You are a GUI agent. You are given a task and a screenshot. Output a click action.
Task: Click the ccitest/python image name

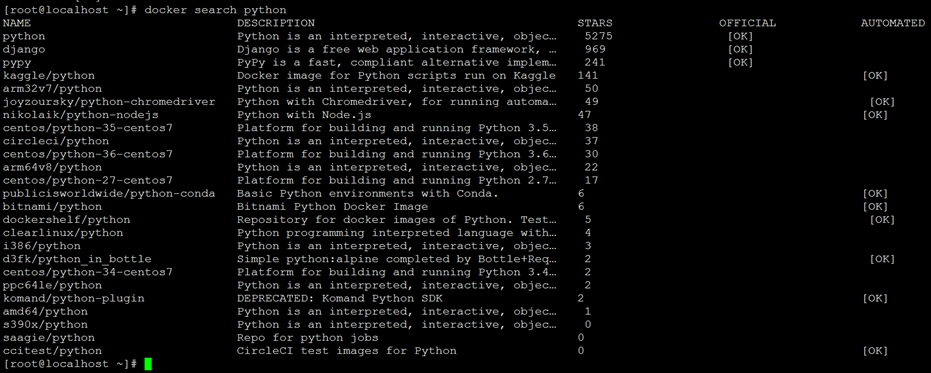52,350
